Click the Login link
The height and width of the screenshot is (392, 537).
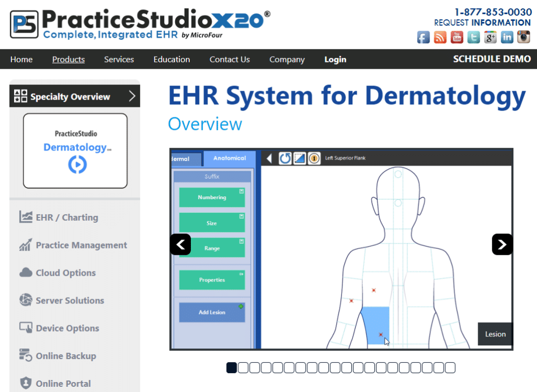(335, 60)
